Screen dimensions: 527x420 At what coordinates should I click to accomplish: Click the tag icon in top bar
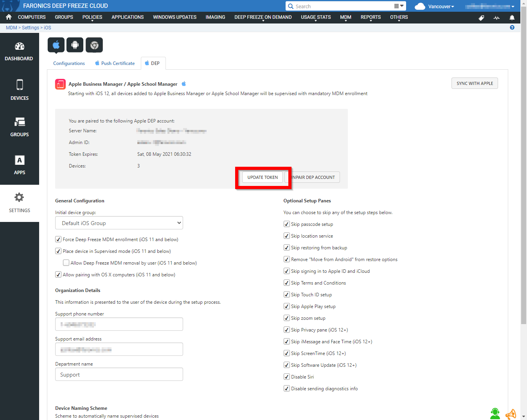481,18
